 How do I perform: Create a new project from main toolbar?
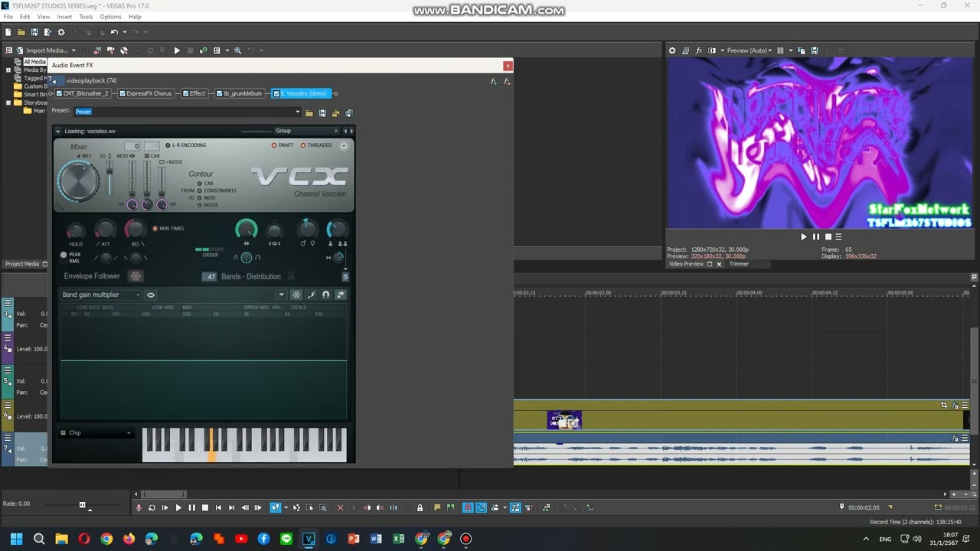click(x=8, y=32)
